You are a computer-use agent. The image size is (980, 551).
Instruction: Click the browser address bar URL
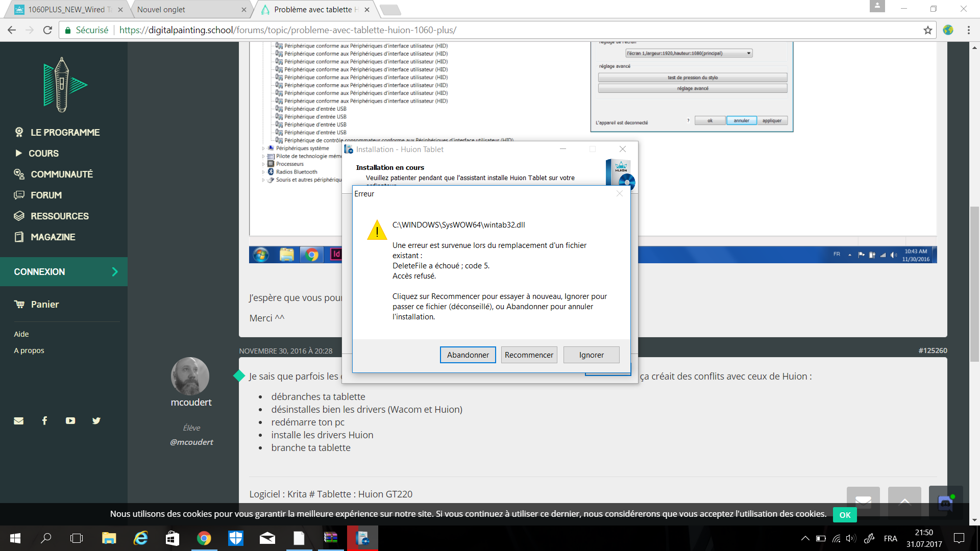288,30
